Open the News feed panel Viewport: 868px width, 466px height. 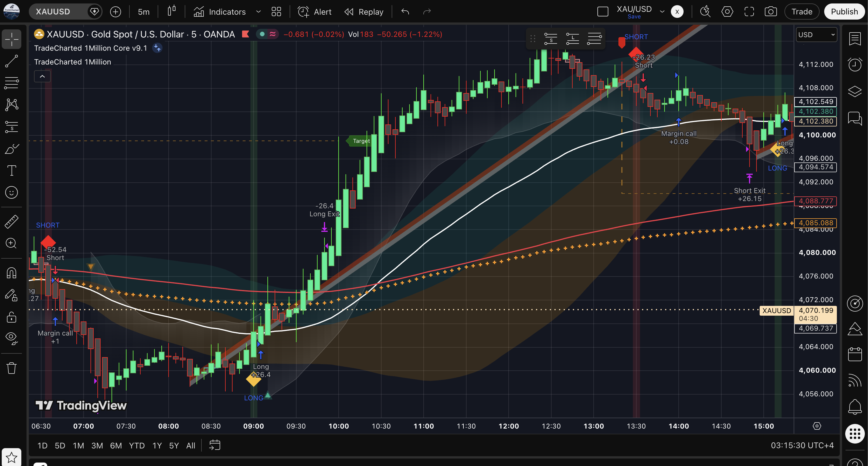855,380
